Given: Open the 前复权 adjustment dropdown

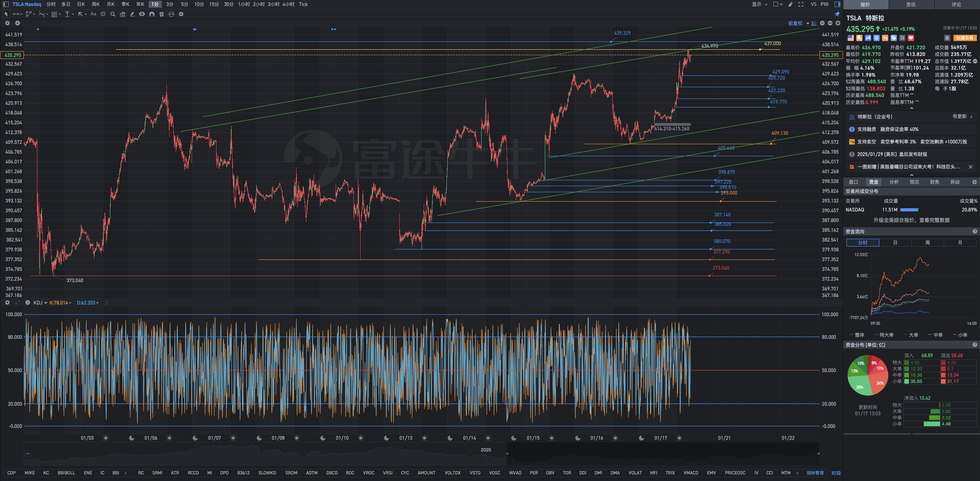Looking at the screenshot, I should click(x=798, y=23).
